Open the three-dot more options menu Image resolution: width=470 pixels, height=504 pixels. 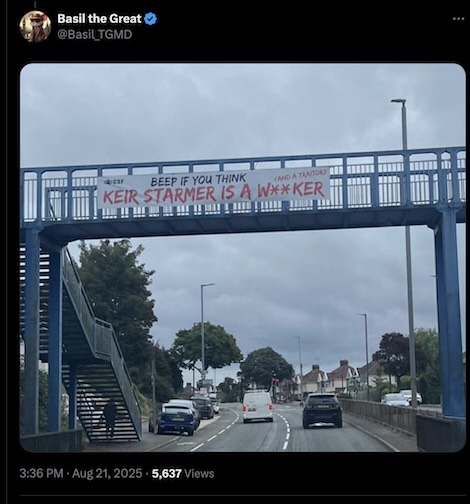tap(459, 19)
